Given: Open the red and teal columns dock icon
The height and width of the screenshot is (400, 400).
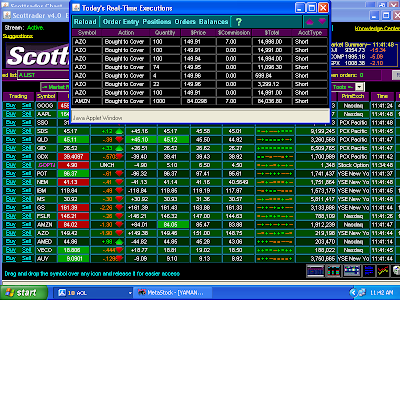Looking at the screenshot, I should point(333,271).
